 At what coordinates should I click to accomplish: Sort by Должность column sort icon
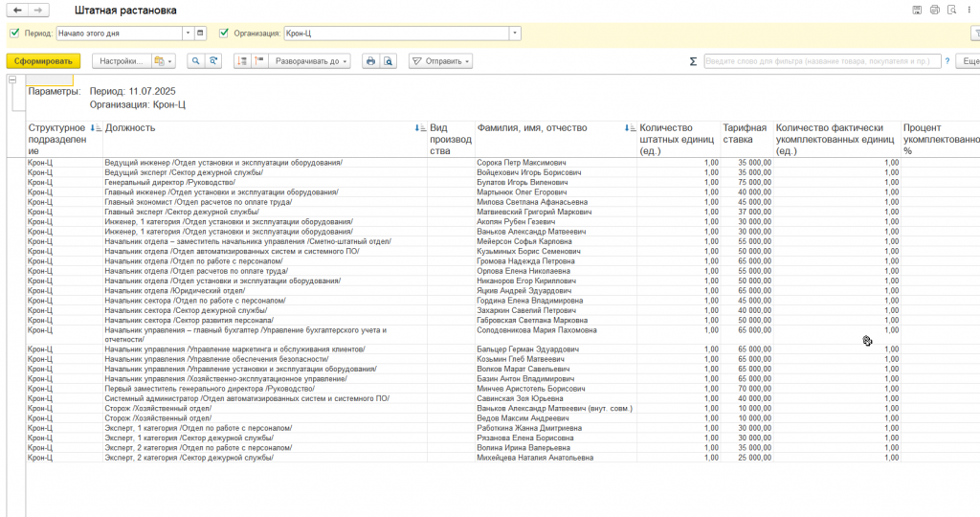point(421,128)
